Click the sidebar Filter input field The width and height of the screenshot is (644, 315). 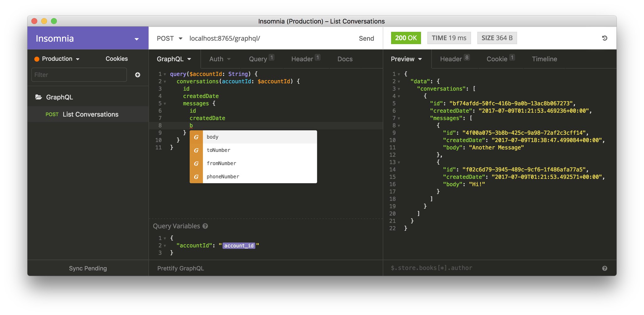(79, 75)
